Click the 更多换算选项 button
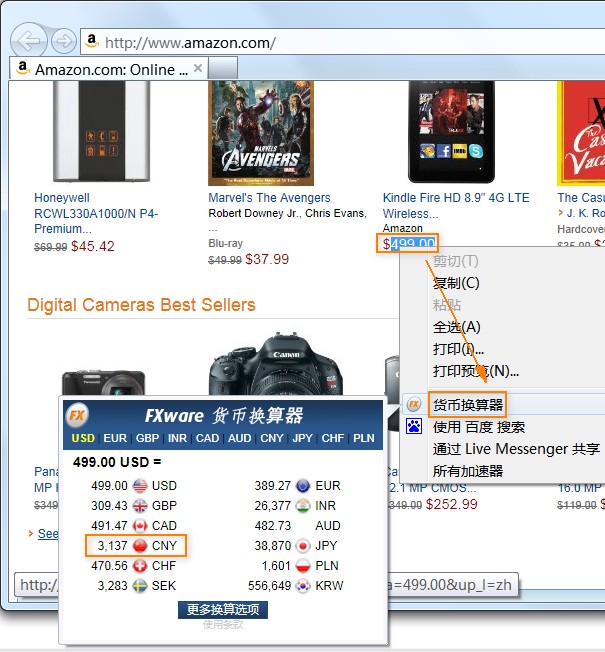Image resolution: width=605 pixels, height=652 pixels. pos(223,610)
